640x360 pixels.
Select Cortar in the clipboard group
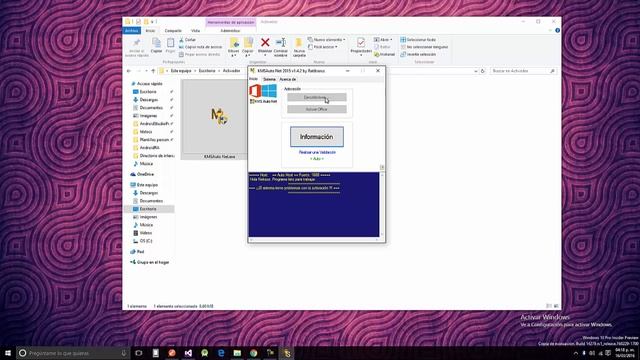[188, 40]
